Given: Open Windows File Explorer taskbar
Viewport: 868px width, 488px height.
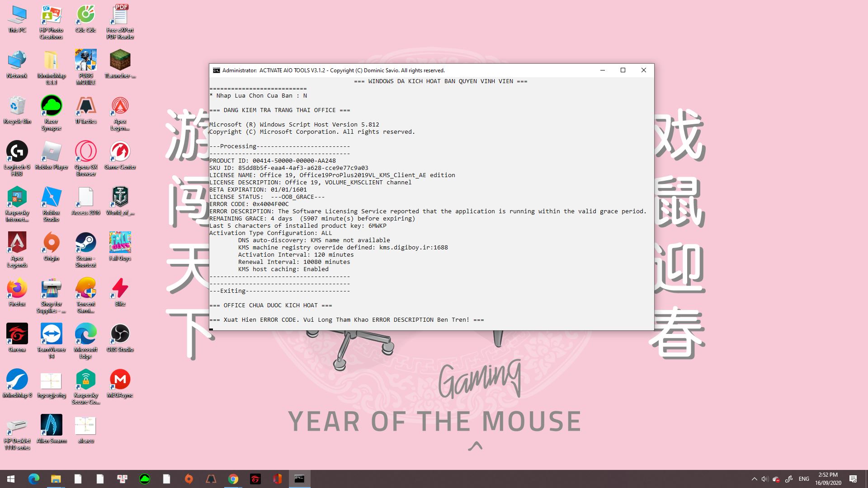Looking at the screenshot, I should [x=56, y=479].
